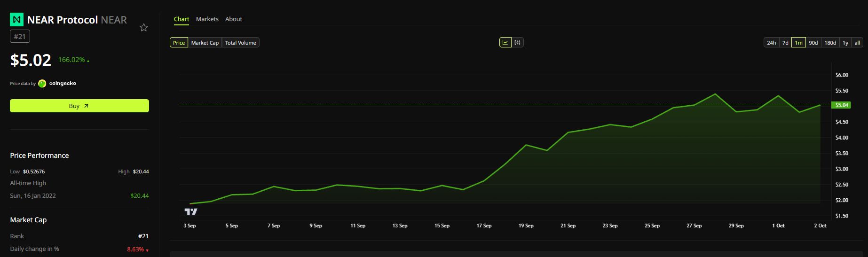The height and width of the screenshot is (257, 868).
Task: Click the Market Cap section heading
Action: [28, 220]
